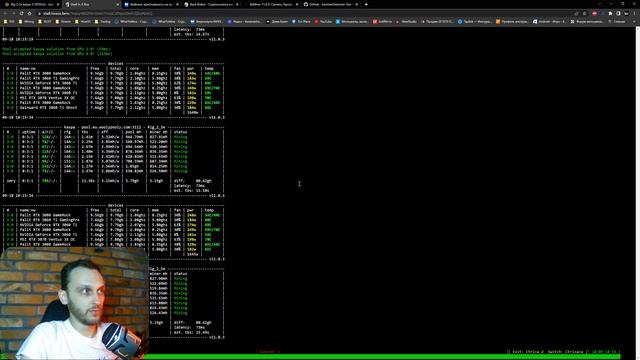Open the Mining bookmarks folder
This screenshot has height=360, width=640.
coord(27,21)
